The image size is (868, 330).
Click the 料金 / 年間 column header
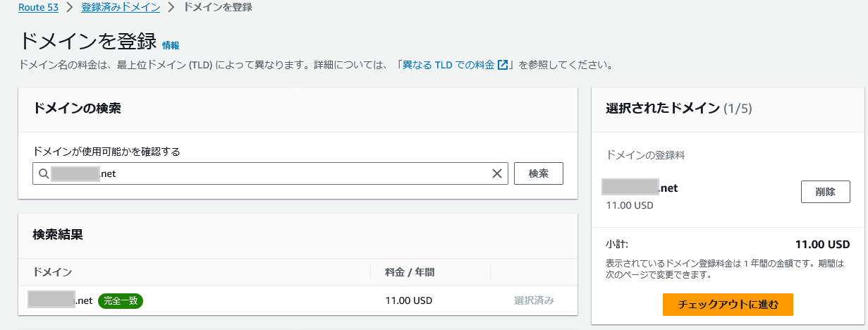[x=415, y=271]
